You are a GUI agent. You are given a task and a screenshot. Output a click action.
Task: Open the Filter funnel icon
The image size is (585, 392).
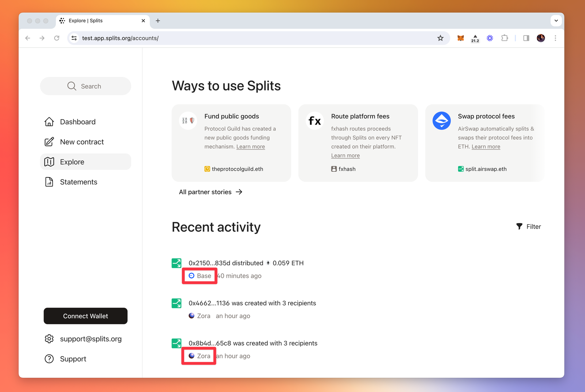(x=519, y=226)
